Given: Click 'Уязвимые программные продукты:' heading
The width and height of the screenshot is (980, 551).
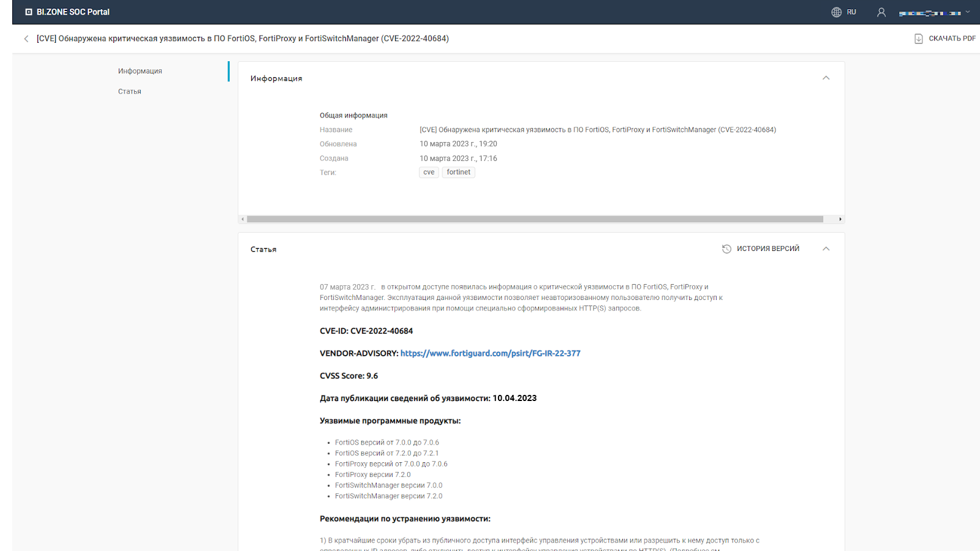Looking at the screenshot, I should (x=390, y=421).
